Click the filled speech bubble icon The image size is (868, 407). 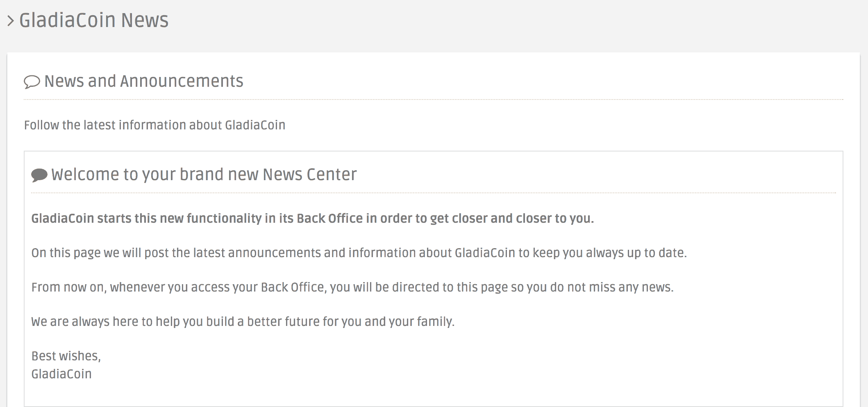point(39,175)
